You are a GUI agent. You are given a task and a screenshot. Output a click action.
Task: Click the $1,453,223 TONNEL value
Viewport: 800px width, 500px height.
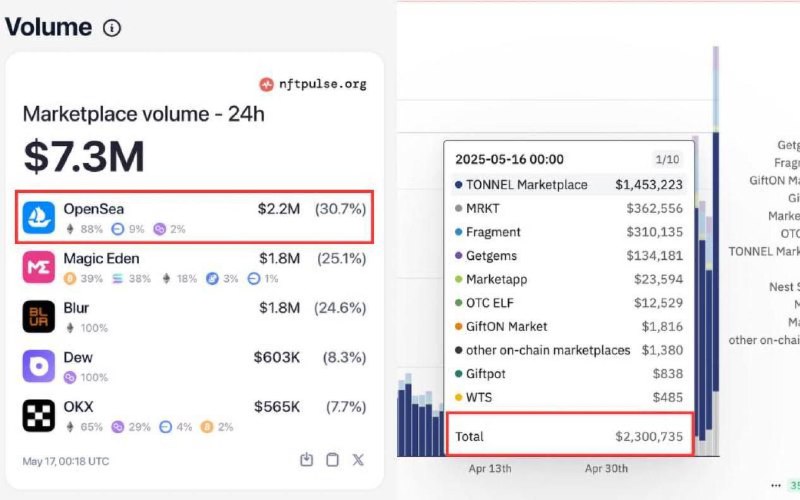[648, 185]
